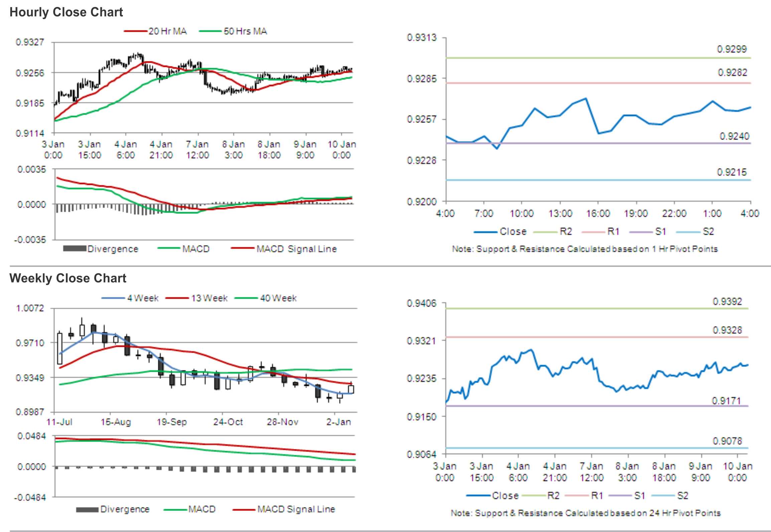Click the 24-Oct date label
Viewport: 771px width, 532px height.
point(228,422)
